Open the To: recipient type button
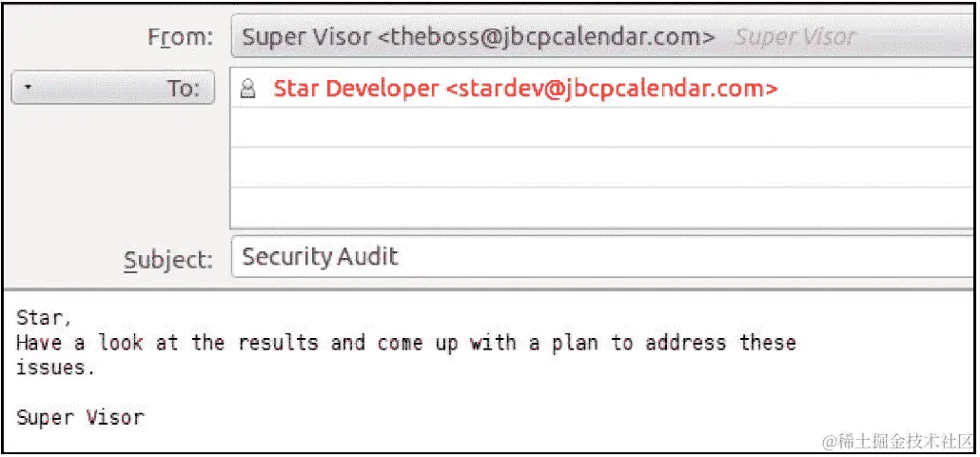Viewport: 980px width, 457px height. pyautogui.click(x=113, y=89)
